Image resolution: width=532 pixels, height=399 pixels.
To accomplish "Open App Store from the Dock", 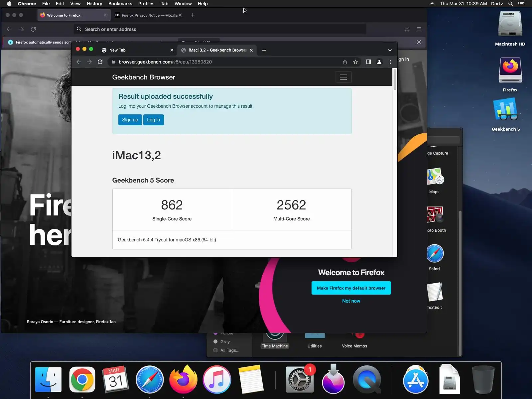I will 416,379.
